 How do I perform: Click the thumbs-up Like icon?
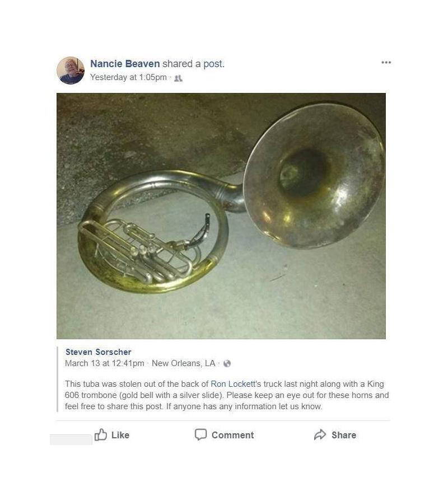pyautogui.click(x=101, y=434)
